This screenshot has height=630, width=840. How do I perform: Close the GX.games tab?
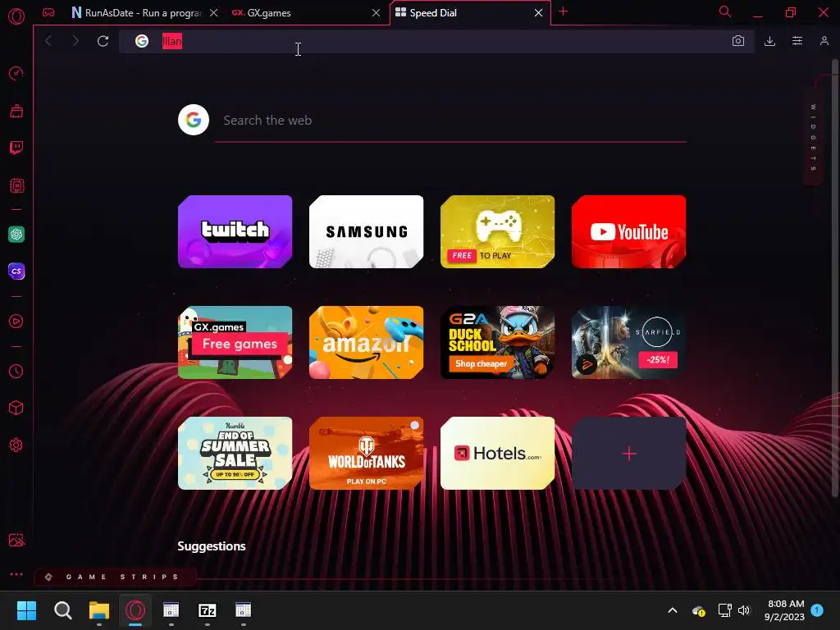click(376, 13)
